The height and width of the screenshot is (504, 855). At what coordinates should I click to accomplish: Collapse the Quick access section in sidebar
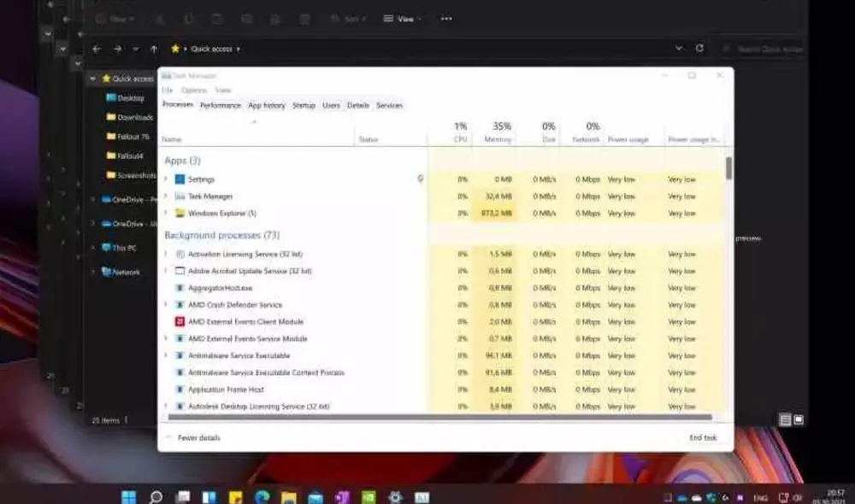92,78
